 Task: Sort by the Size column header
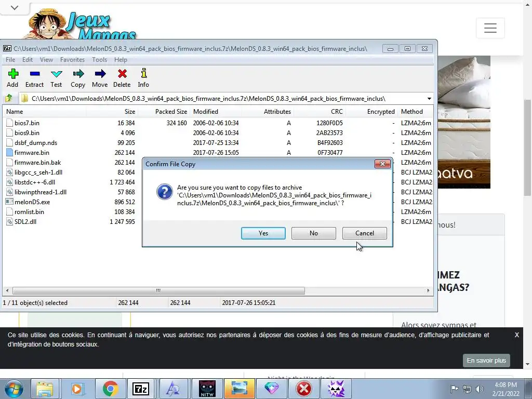point(112,112)
